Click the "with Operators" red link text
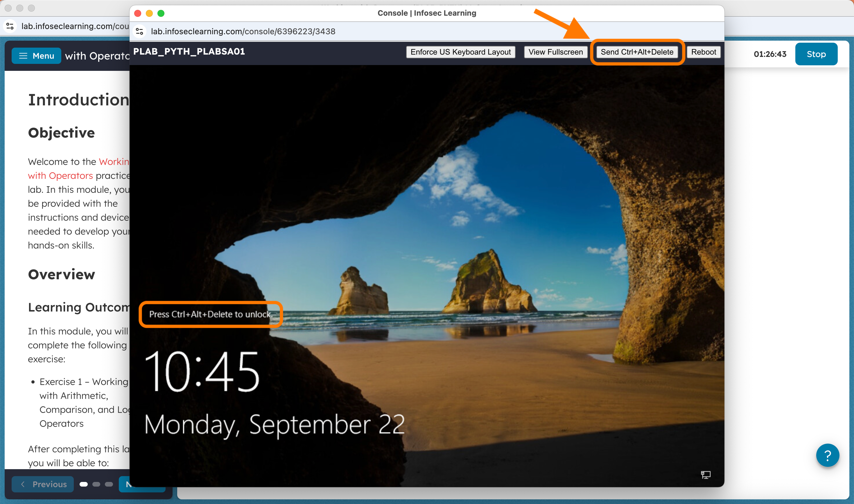The image size is (854, 504). click(x=60, y=176)
